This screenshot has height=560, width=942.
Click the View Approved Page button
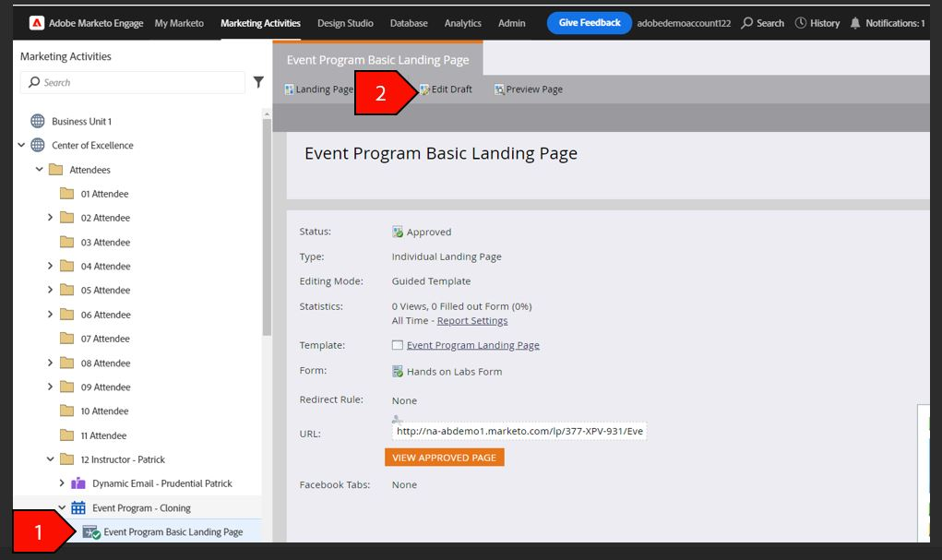(445, 458)
